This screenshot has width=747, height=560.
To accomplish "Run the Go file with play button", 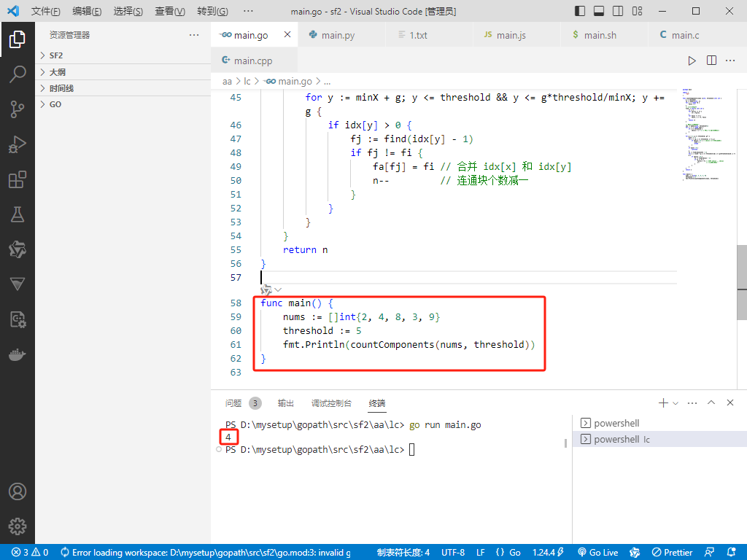I will (x=692, y=61).
